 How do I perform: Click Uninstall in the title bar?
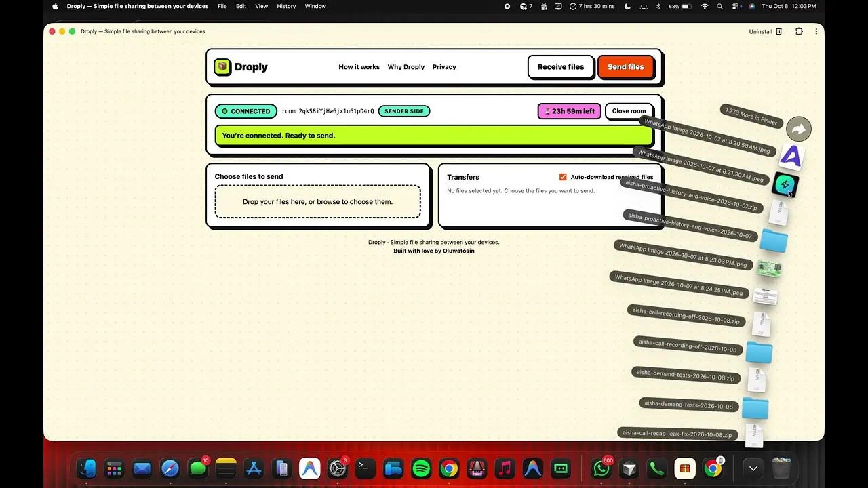[766, 31]
